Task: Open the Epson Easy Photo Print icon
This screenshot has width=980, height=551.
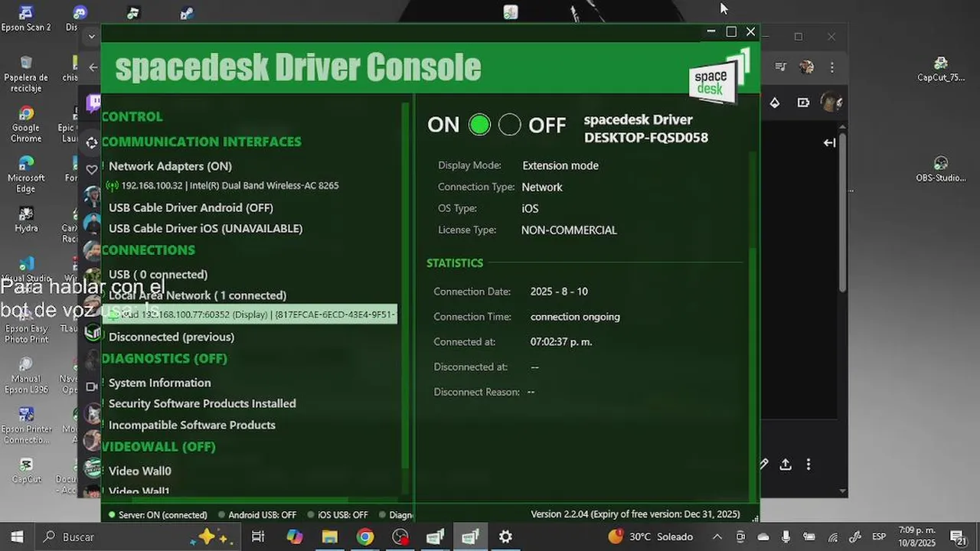Action: click(x=26, y=325)
